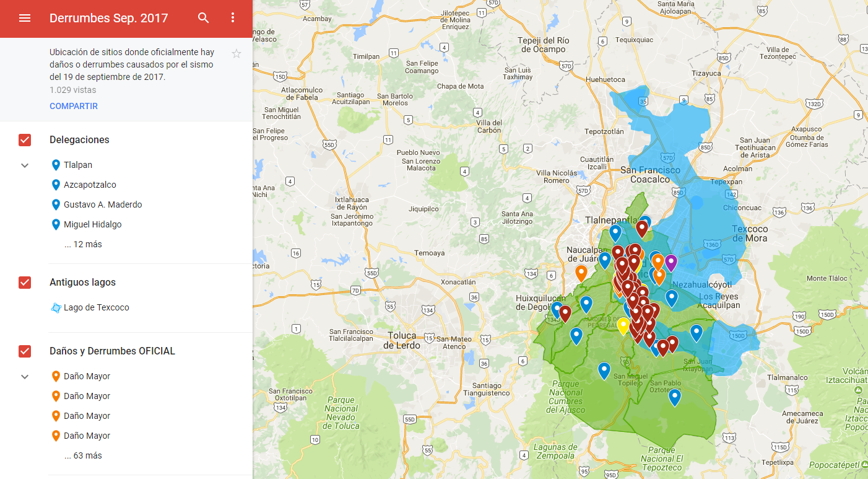This screenshot has width=868, height=479.
Task: Open the 'Derrumbes Sep. 2017' map title
Action: 109,18
